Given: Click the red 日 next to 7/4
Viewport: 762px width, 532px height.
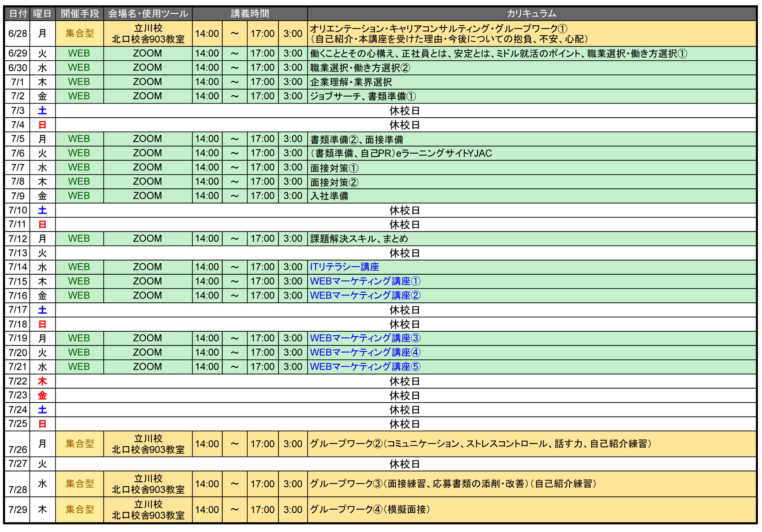Looking at the screenshot, I should coord(43,125).
